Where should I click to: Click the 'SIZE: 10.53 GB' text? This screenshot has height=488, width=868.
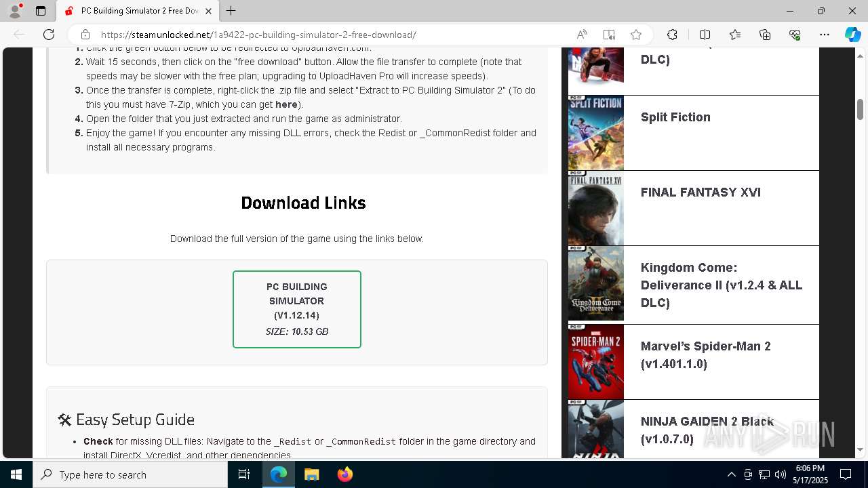pyautogui.click(x=297, y=331)
